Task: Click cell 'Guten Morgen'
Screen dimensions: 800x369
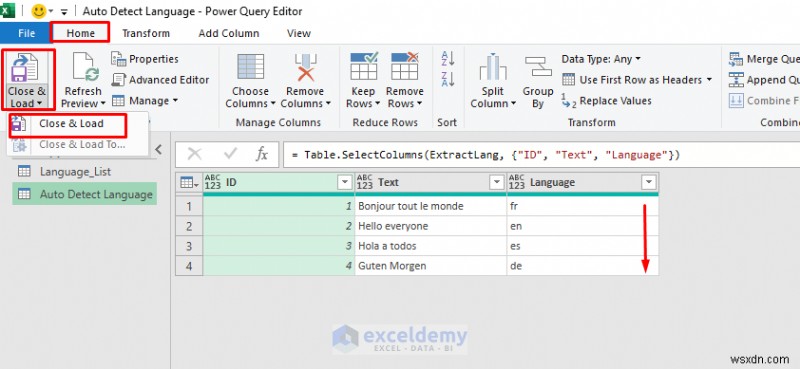Action: pyautogui.click(x=431, y=266)
